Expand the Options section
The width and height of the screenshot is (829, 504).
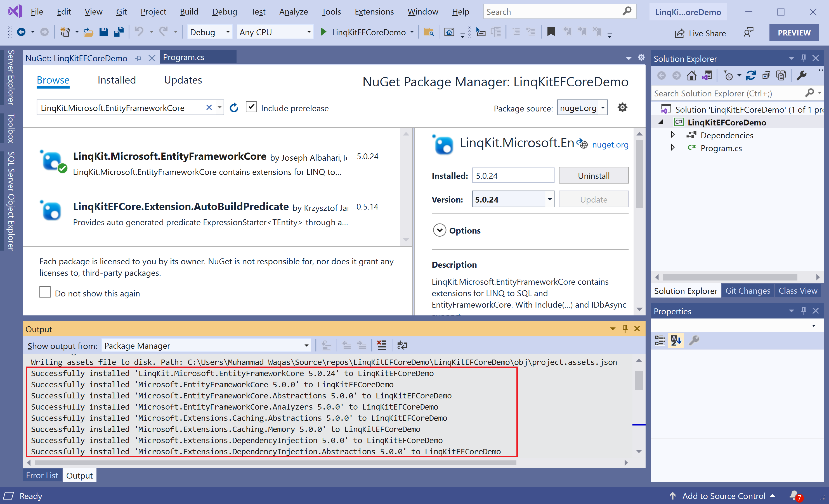(440, 230)
